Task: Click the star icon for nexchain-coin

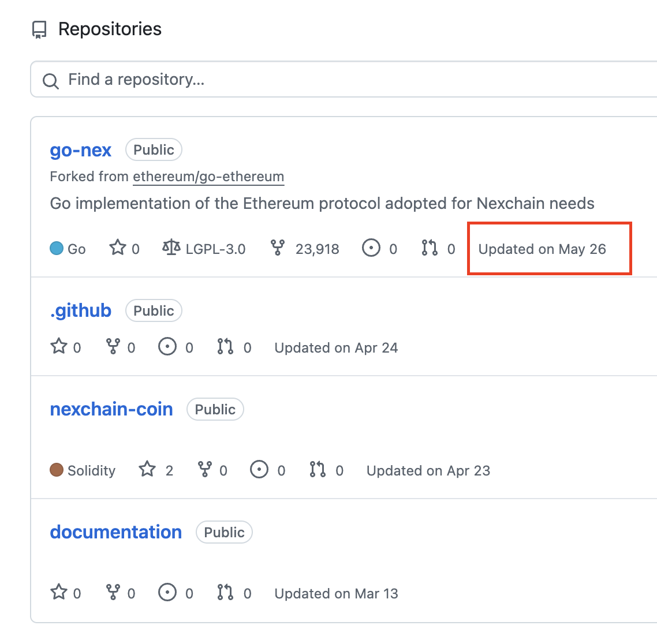Action: [x=147, y=469]
